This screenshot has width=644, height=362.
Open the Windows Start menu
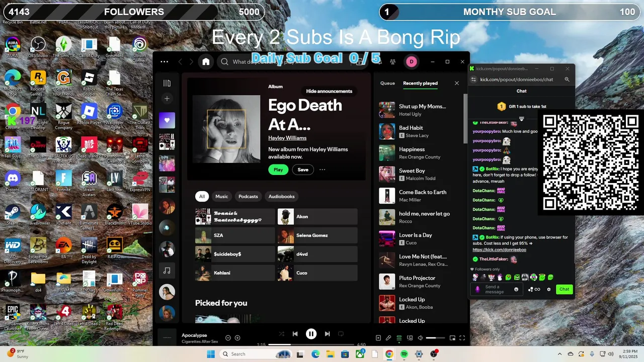pyautogui.click(x=211, y=354)
